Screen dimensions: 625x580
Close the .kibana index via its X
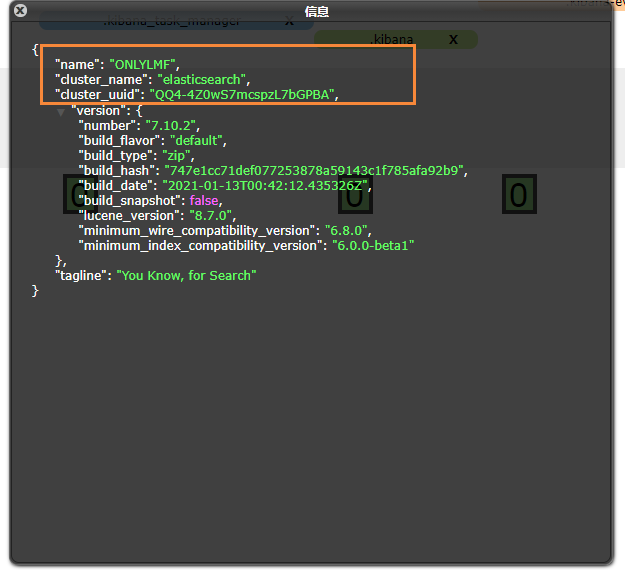click(x=453, y=39)
